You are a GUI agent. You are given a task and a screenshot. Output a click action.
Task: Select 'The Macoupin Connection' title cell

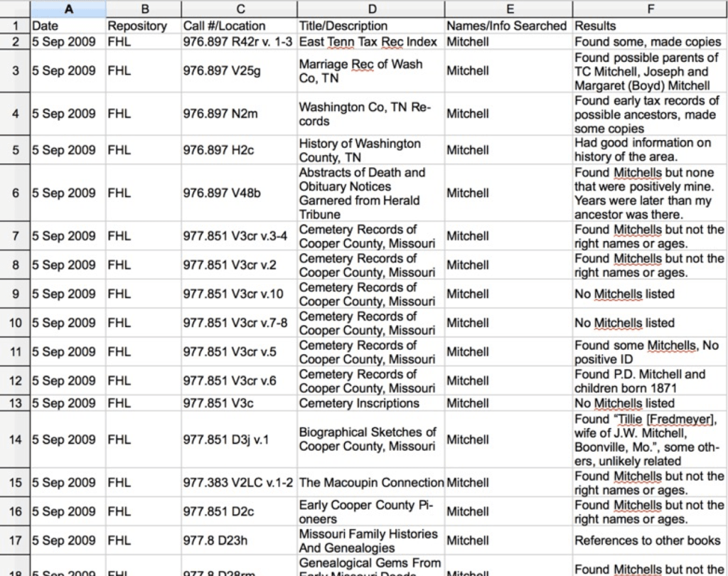370,483
